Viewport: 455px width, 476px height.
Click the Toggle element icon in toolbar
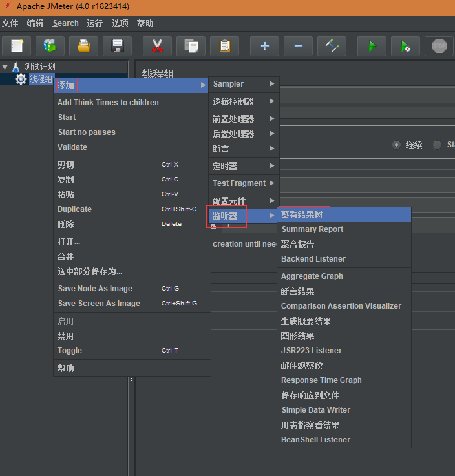click(332, 46)
